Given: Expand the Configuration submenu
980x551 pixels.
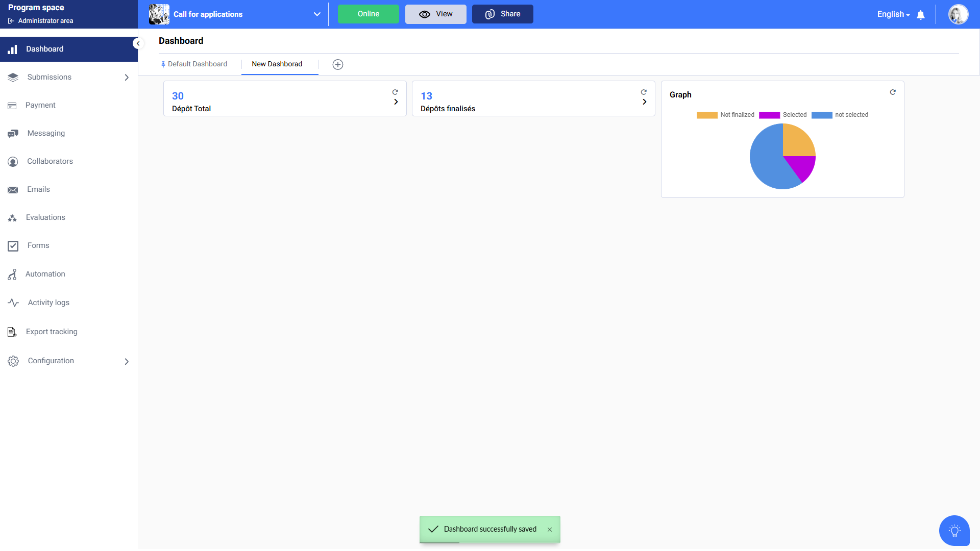Looking at the screenshot, I should 126,362.
